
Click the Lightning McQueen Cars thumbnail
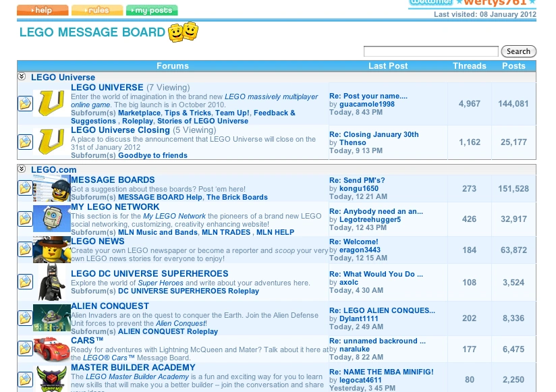click(51, 349)
